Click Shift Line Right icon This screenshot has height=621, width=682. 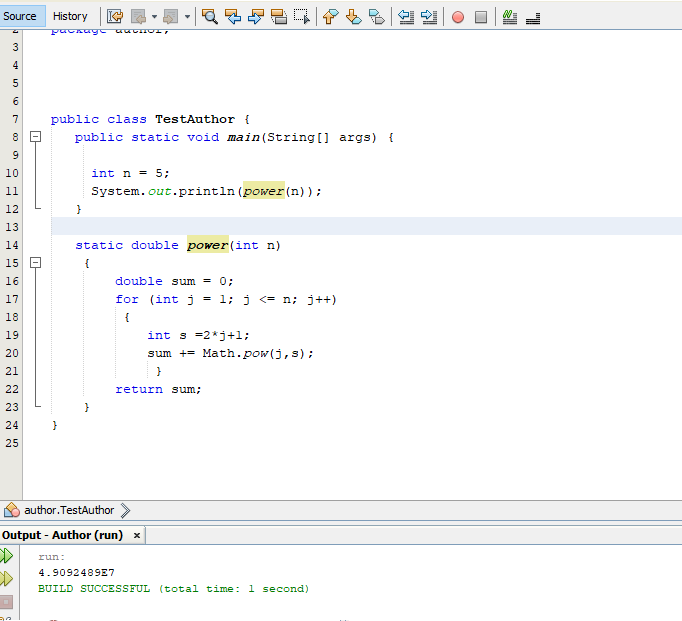429,17
